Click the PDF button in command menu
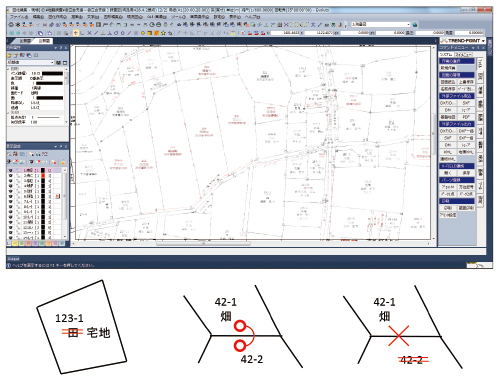Viewport: 500px width, 390px height. pyautogui.click(x=466, y=117)
